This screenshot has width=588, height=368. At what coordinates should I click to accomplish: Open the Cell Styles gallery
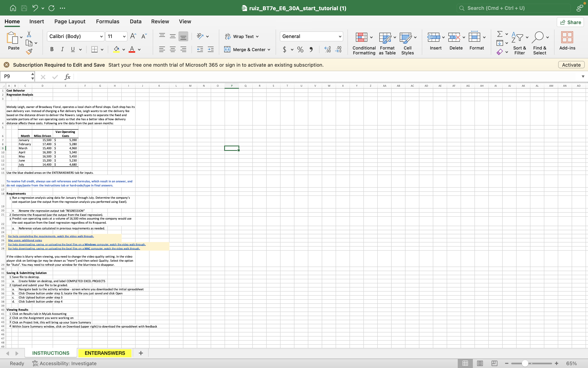(408, 43)
